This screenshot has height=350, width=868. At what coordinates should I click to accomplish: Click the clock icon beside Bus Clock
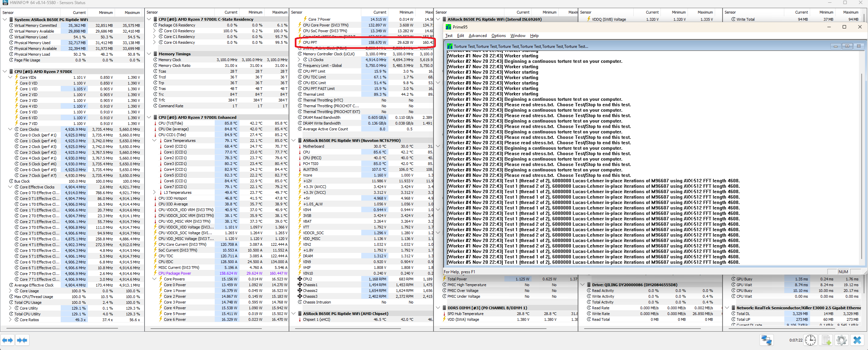[x=11, y=181]
